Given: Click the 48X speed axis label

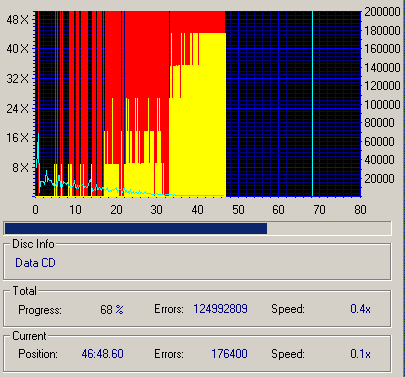Looking at the screenshot, I should (x=18, y=20).
